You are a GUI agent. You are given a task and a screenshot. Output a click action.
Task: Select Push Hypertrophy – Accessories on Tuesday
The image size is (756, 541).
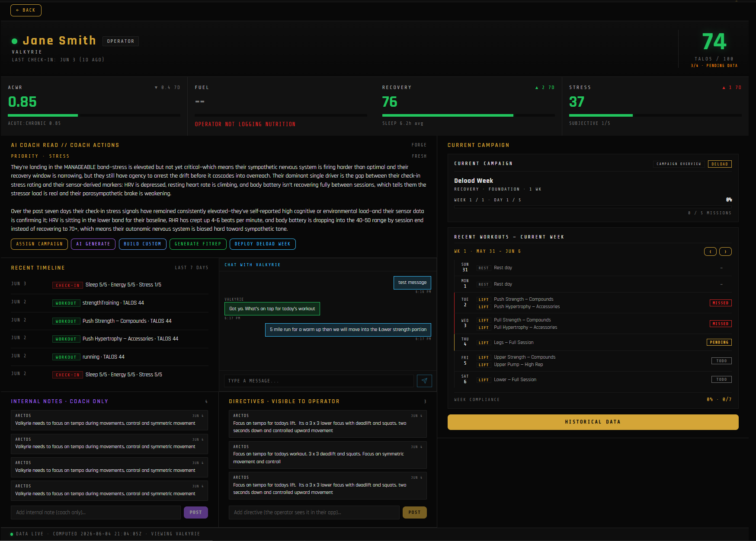click(x=527, y=306)
